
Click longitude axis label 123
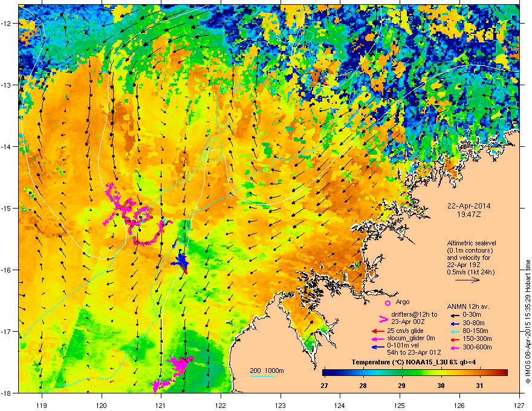(281, 405)
